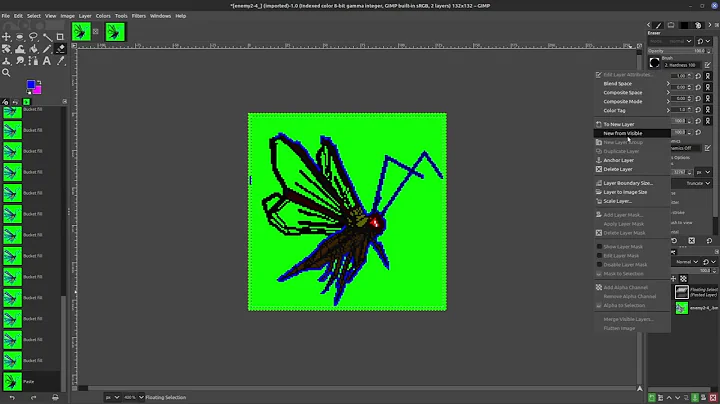The width and height of the screenshot is (720, 404).
Task: Select the Zoom magnifier tool
Action: tap(6, 73)
